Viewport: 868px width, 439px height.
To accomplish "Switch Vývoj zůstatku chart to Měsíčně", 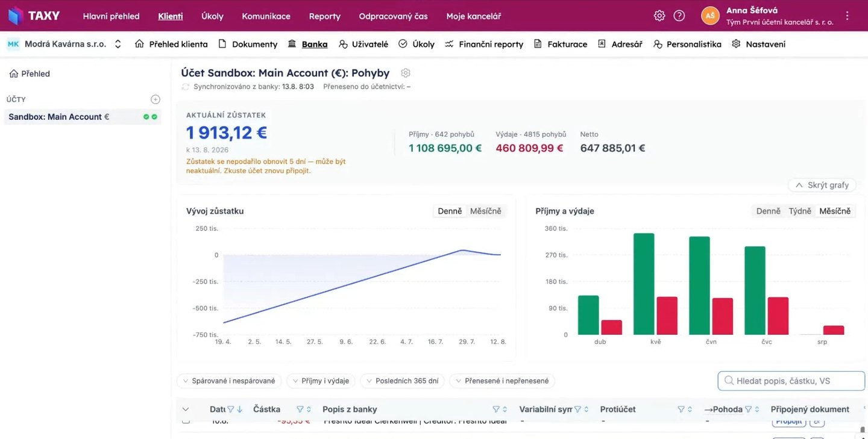I will click(x=486, y=211).
